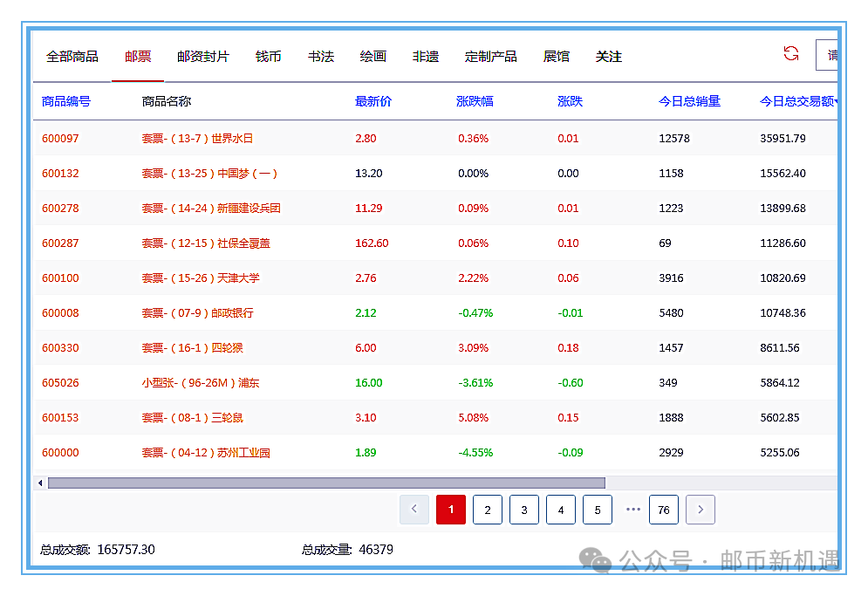Open product code 600287 link

60,243
